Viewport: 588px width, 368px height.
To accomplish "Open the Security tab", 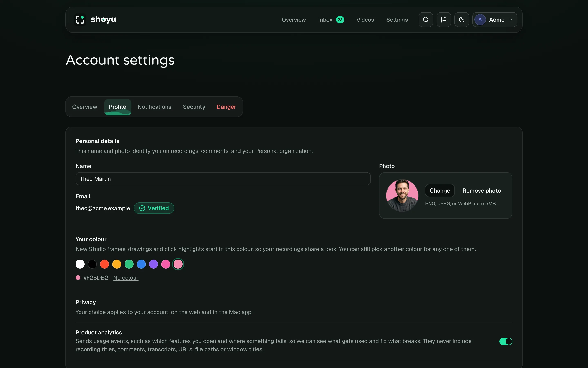I will click(x=194, y=107).
